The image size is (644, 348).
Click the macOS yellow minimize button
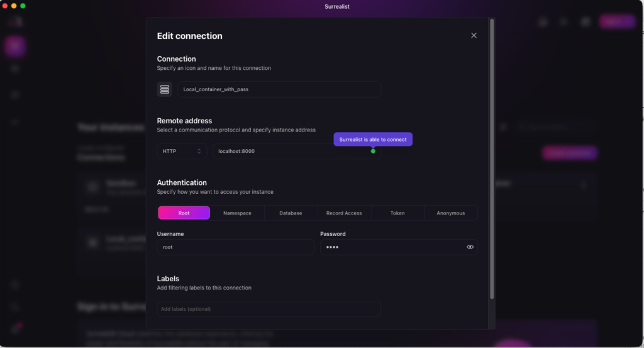14,6
